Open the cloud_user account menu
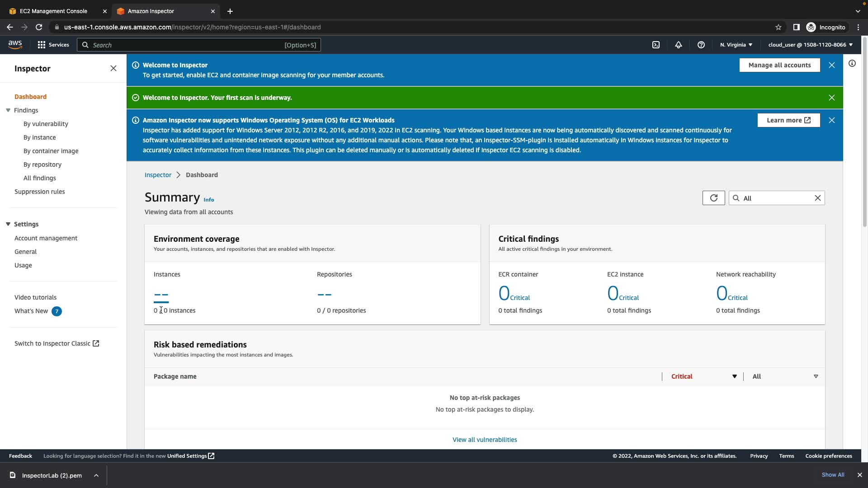Image resolution: width=868 pixels, height=488 pixels. [810, 45]
